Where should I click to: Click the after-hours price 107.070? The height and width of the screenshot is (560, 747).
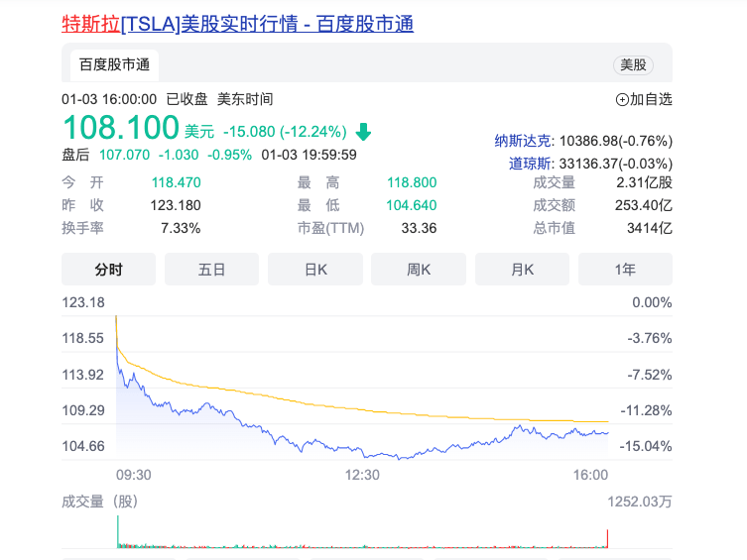124,155
